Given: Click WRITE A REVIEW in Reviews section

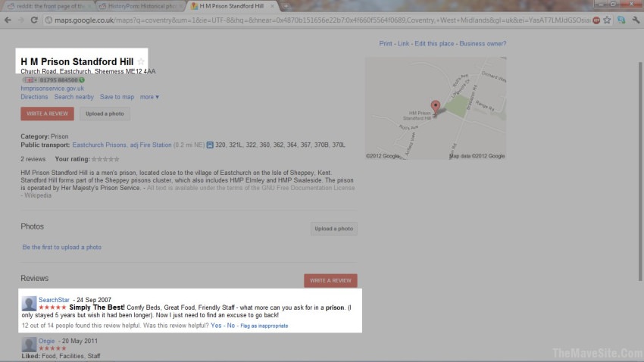Looking at the screenshot, I should (x=330, y=281).
